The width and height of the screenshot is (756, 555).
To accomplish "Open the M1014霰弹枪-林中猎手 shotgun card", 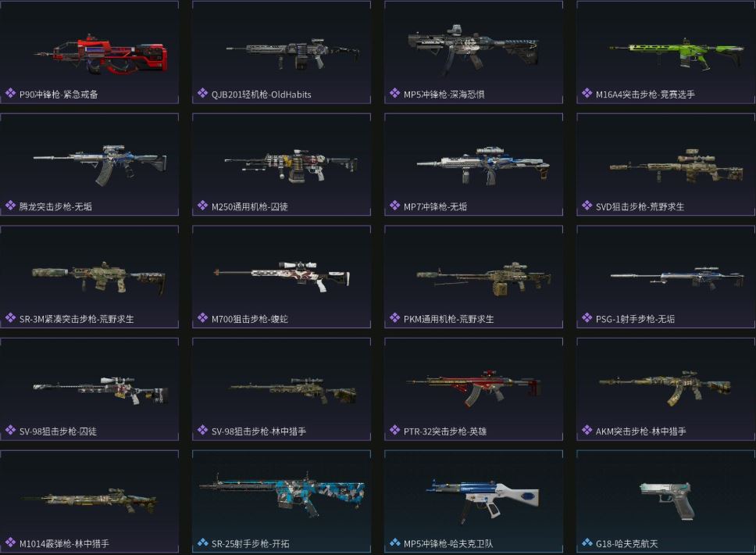I will click(89, 501).
